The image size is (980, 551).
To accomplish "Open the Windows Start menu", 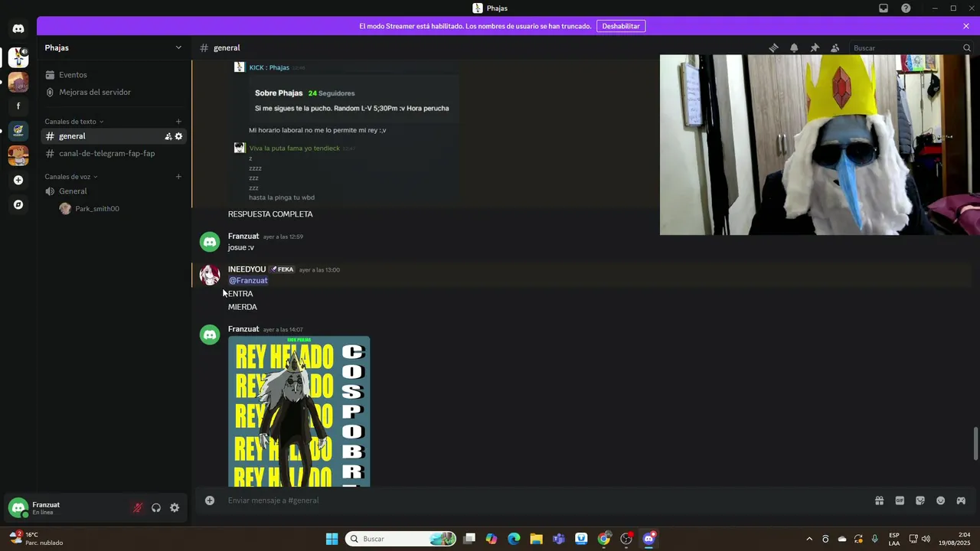I will pos(332,539).
